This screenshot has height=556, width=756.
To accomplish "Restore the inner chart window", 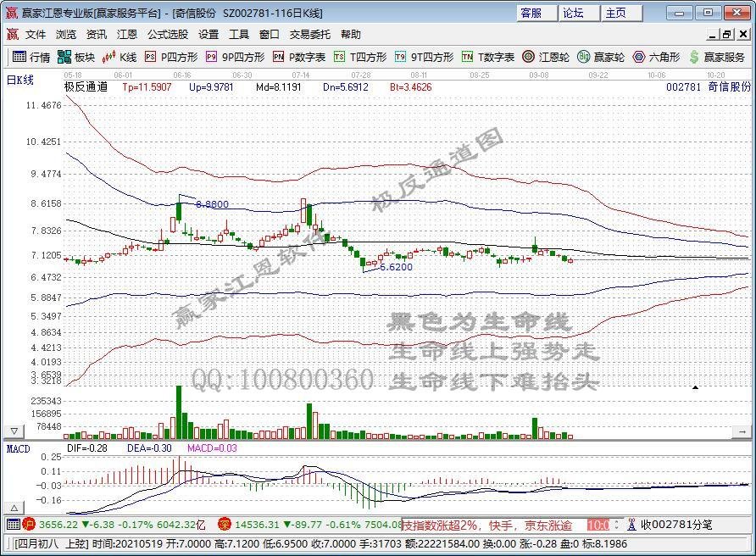I will pyautogui.click(x=727, y=34).
